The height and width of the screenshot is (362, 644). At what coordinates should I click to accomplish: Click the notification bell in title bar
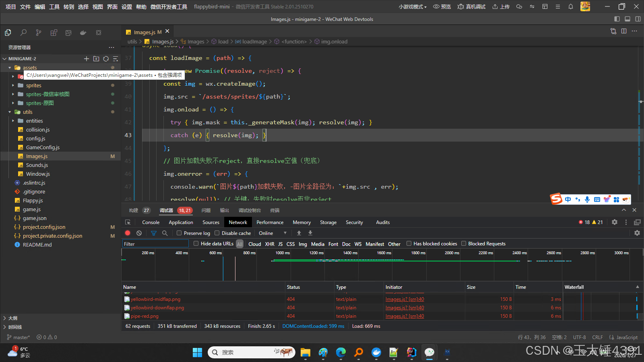point(571,6)
